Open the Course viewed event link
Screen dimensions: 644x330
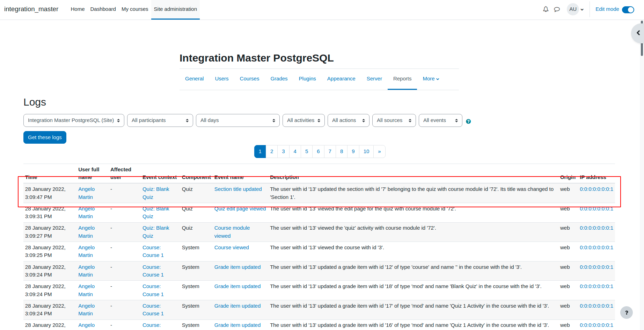pos(232,247)
